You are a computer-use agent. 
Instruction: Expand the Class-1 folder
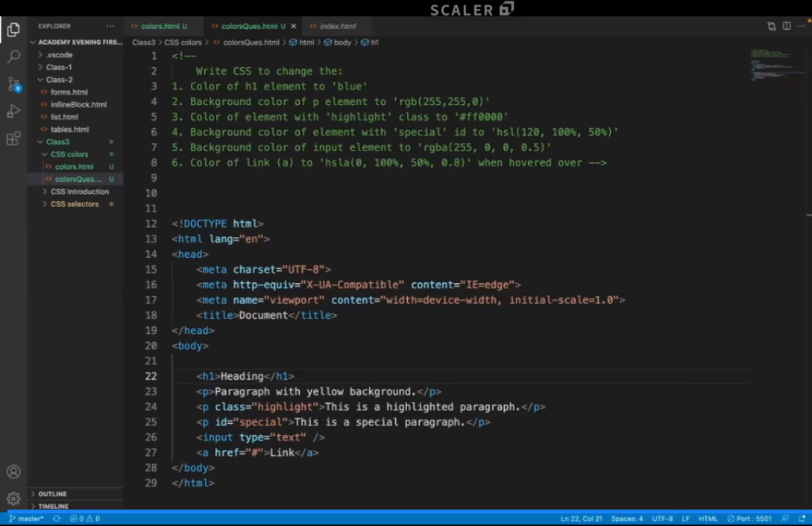click(x=59, y=67)
